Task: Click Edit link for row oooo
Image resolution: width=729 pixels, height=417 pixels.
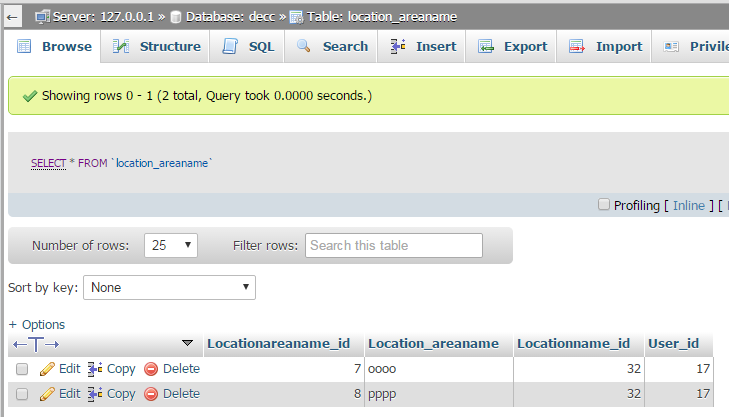Action: pyautogui.click(x=70, y=369)
